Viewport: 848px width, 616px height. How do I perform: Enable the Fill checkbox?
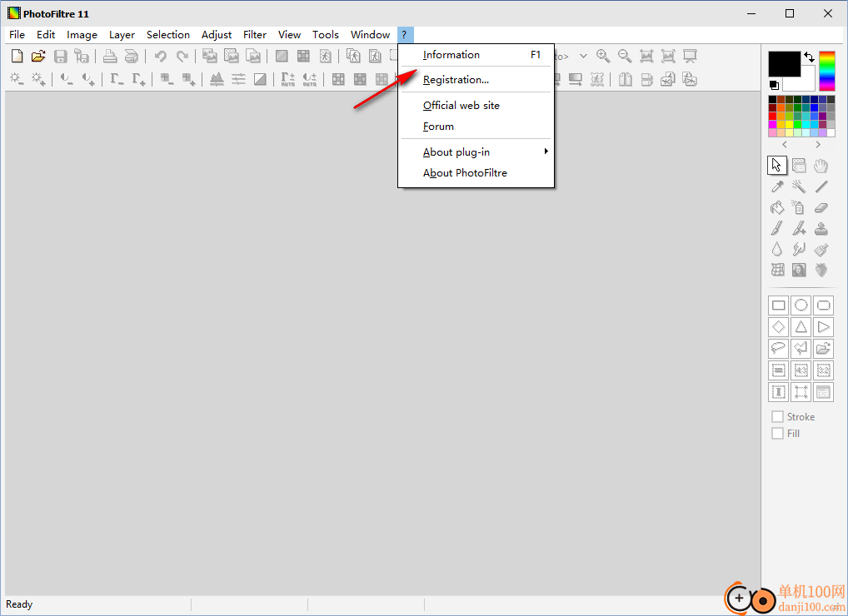click(778, 434)
